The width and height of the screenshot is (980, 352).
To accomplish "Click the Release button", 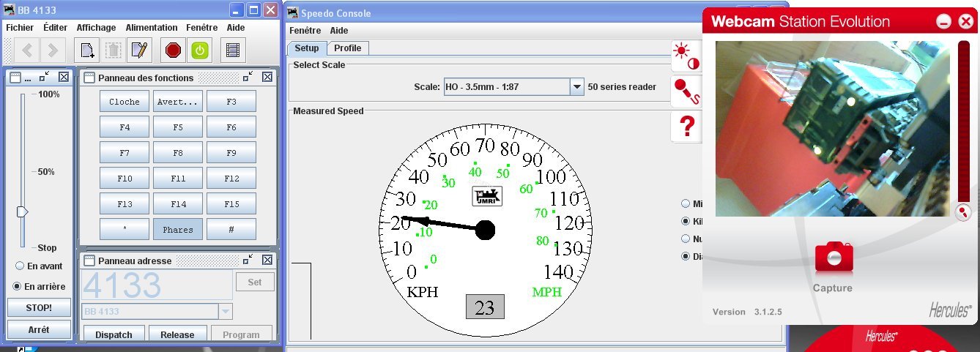I will (x=177, y=334).
